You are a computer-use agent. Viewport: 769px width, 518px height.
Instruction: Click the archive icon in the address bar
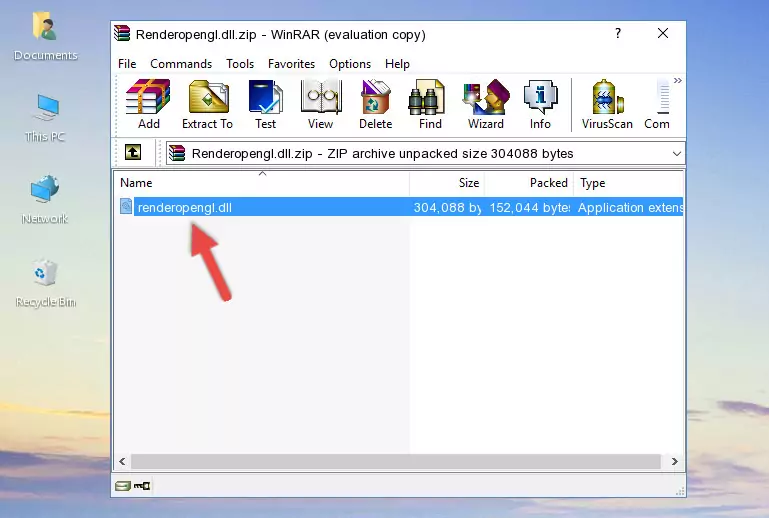[178, 154]
